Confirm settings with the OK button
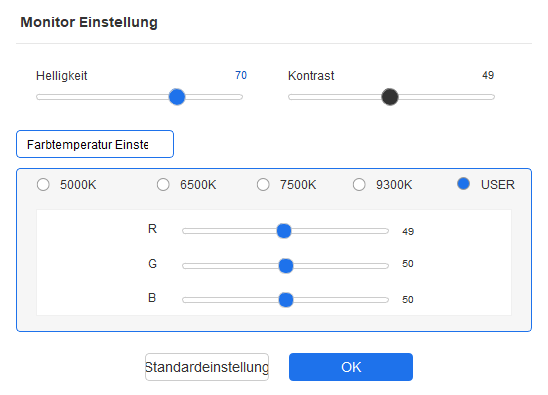 [x=351, y=367]
